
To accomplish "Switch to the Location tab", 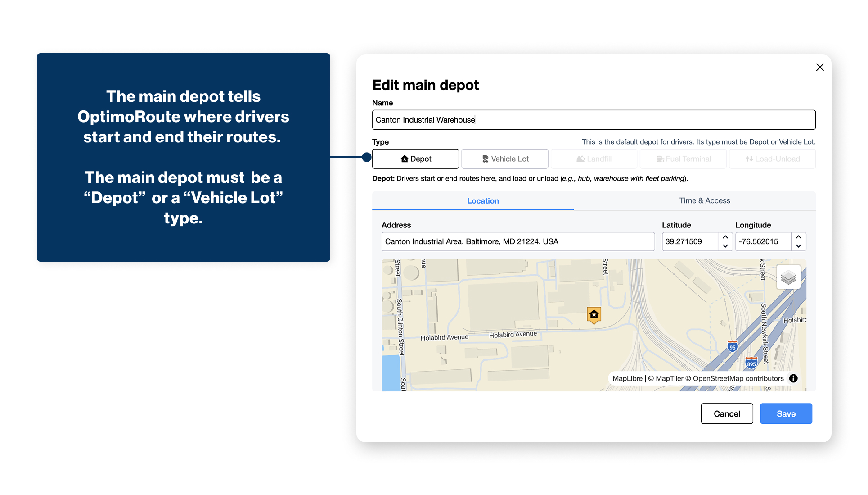I will point(473,201).
